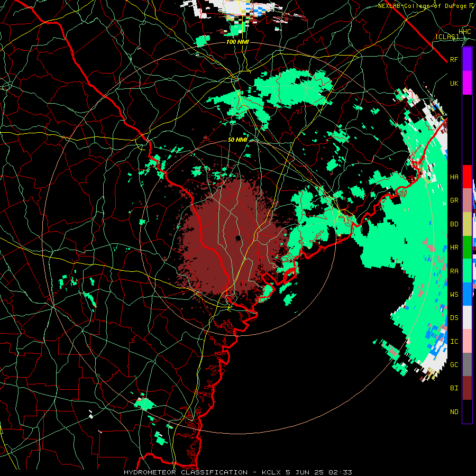Click the [CLAS] units label
Screen dimensions: 476x476
[x=447, y=36]
